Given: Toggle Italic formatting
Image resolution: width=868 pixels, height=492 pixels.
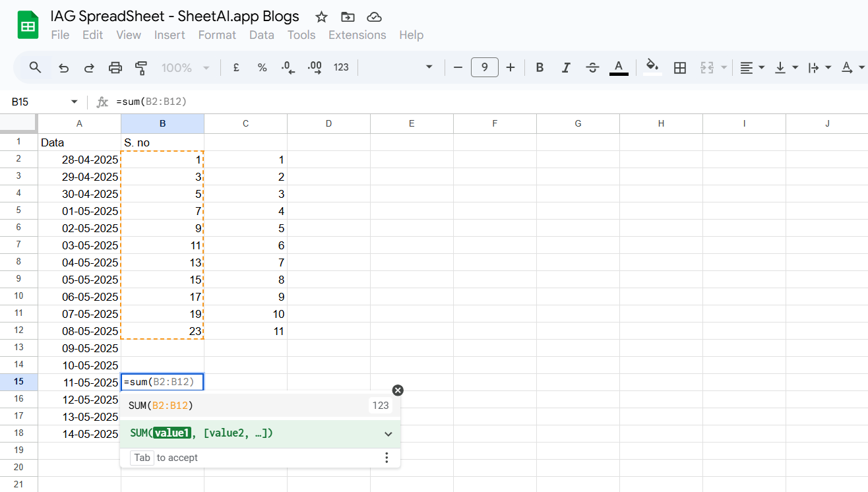Looking at the screenshot, I should coord(566,67).
